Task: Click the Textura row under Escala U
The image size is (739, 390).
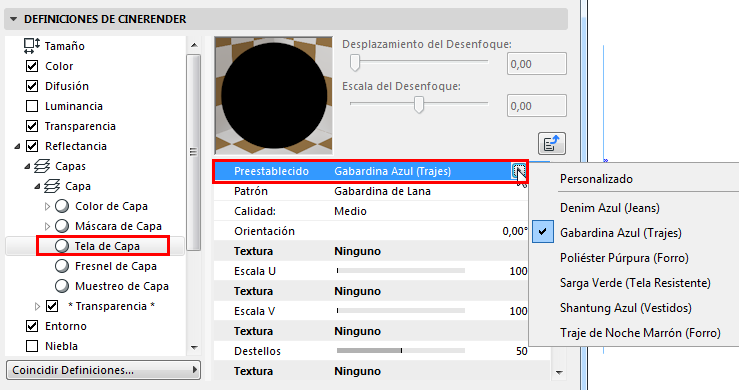Action: coord(371,291)
